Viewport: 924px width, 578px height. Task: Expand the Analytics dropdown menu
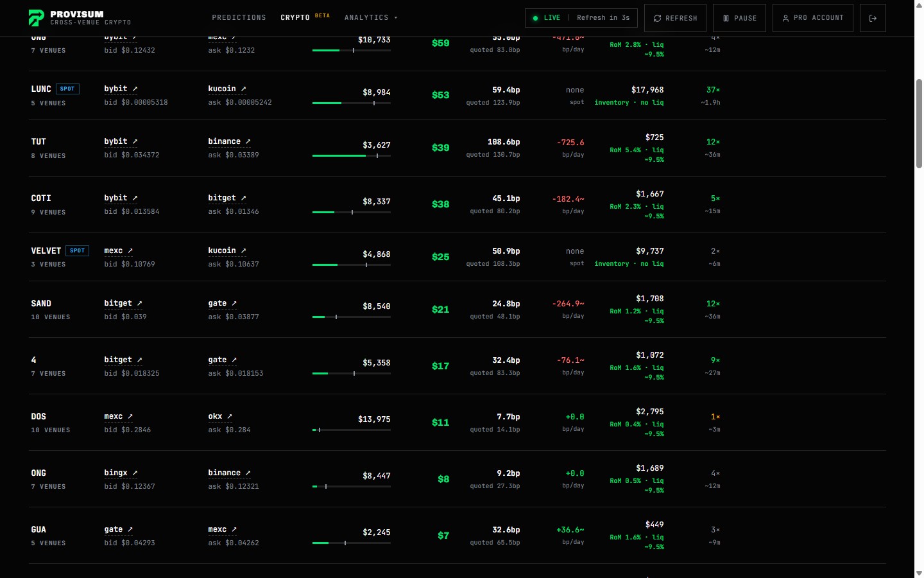point(371,18)
